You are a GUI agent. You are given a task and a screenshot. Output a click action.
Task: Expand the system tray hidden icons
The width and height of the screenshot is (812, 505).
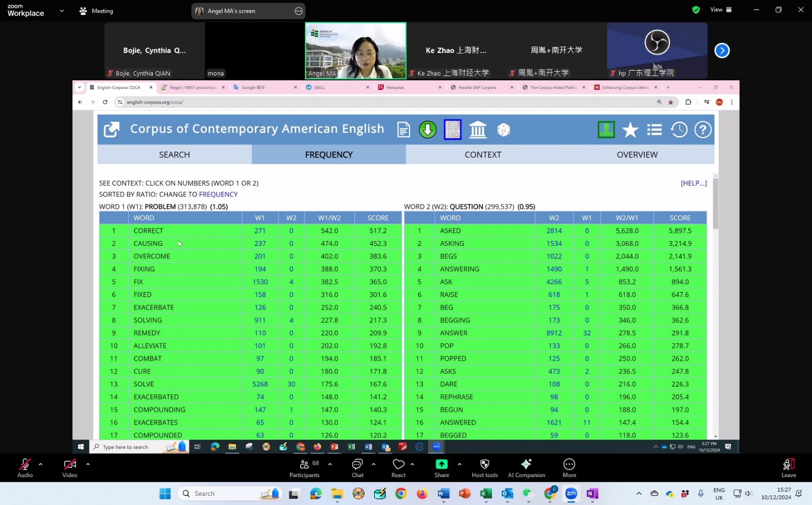[x=639, y=493]
